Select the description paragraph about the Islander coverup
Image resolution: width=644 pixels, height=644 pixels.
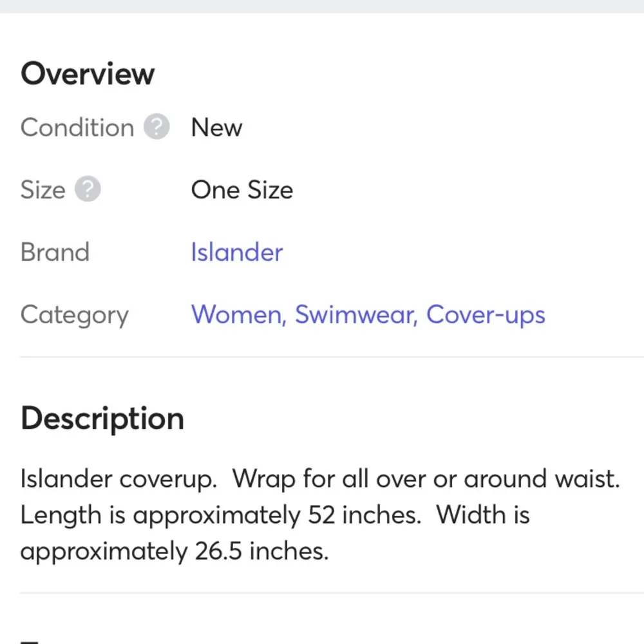(320, 515)
